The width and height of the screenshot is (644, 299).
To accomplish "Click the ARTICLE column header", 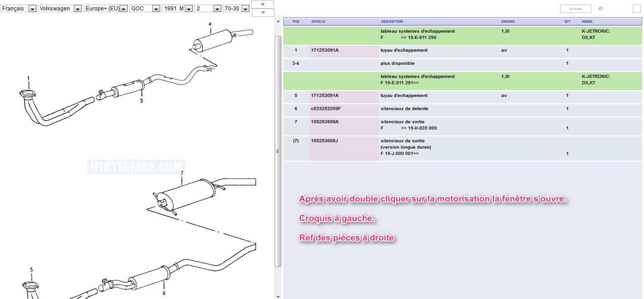I will [318, 22].
